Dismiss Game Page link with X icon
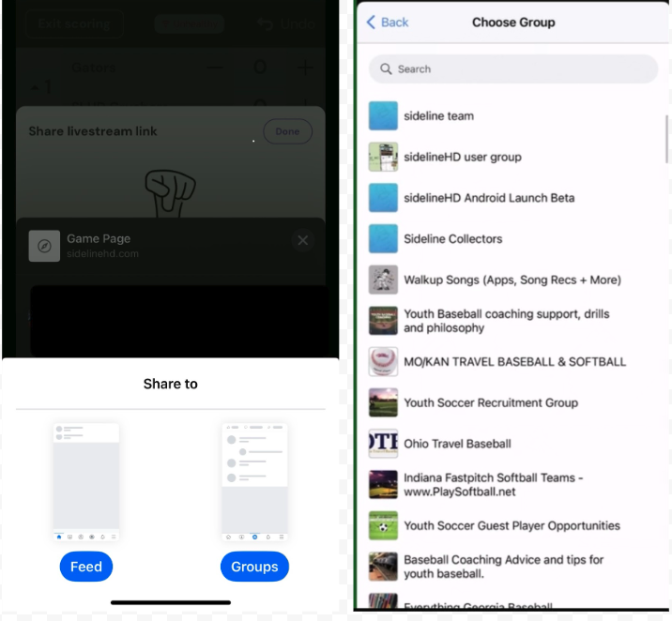Viewport: 672px width, 621px height. (x=302, y=241)
